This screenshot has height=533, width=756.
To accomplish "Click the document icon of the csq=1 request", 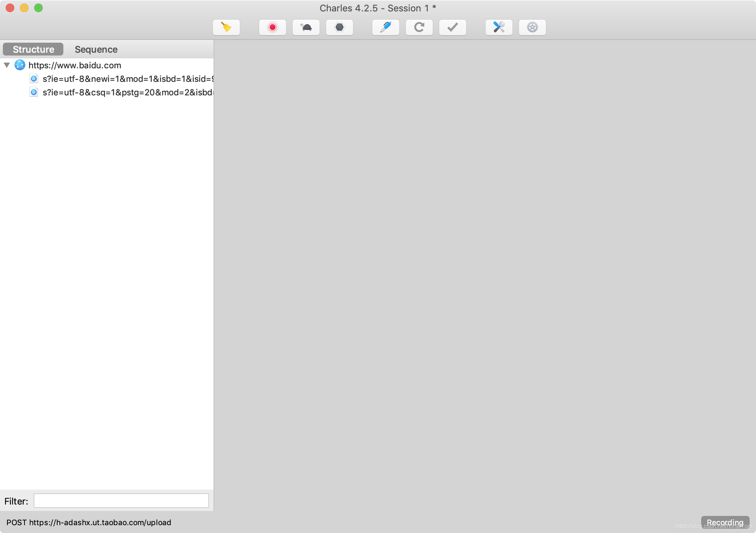I will (x=34, y=92).
